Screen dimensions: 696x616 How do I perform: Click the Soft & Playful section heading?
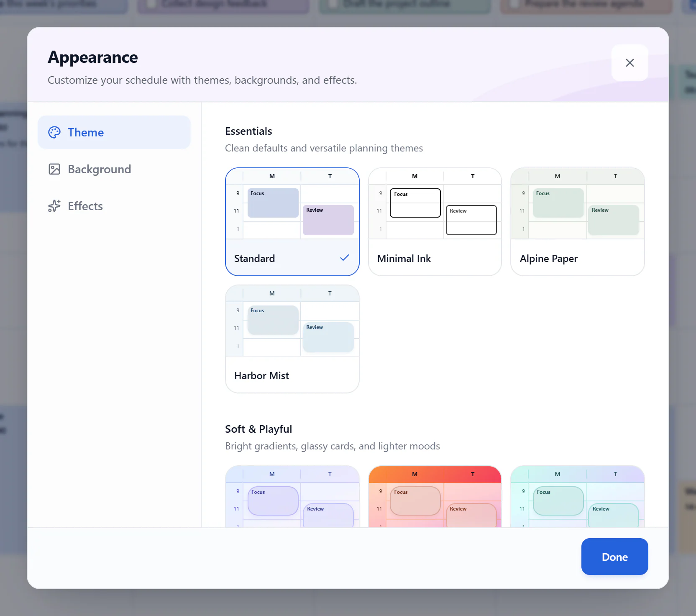(x=258, y=429)
